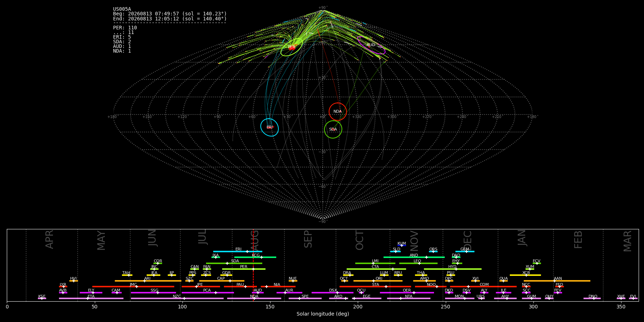Click the Solar longitude axis label
The image size is (644, 322).
coord(323,314)
